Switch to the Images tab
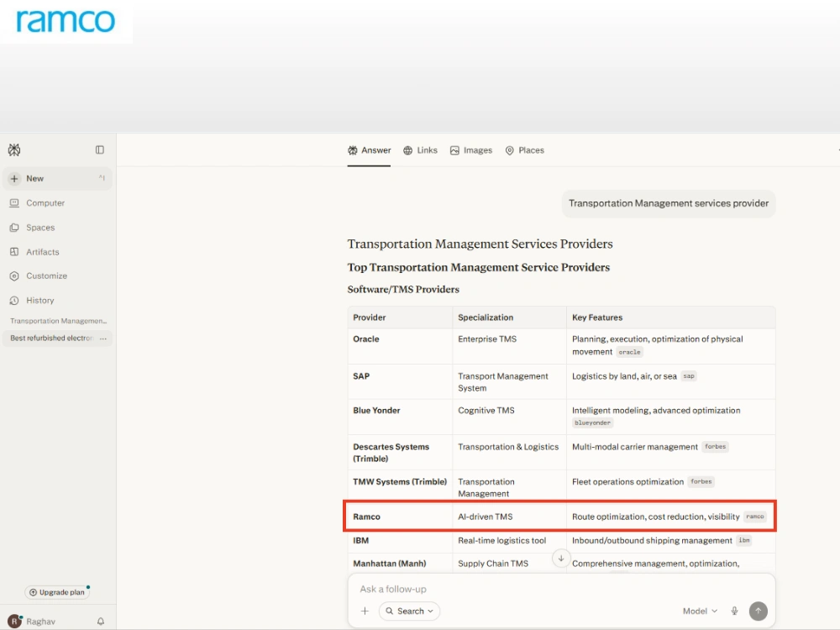The width and height of the screenshot is (840, 630). (471, 150)
